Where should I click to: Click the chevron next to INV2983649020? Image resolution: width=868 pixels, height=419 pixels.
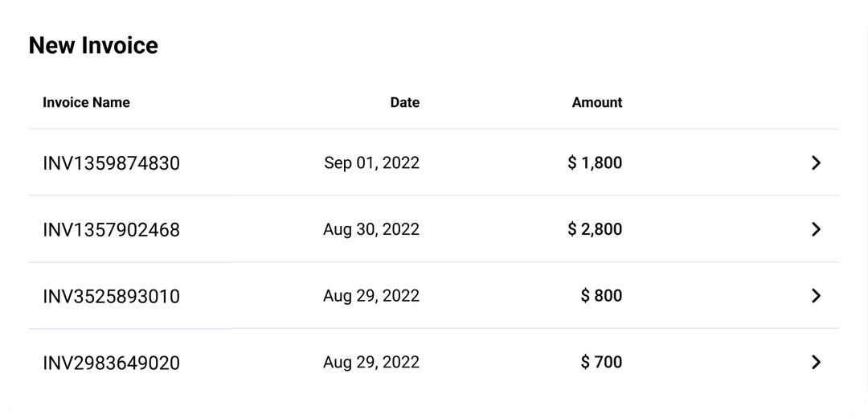click(x=816, y=362)
